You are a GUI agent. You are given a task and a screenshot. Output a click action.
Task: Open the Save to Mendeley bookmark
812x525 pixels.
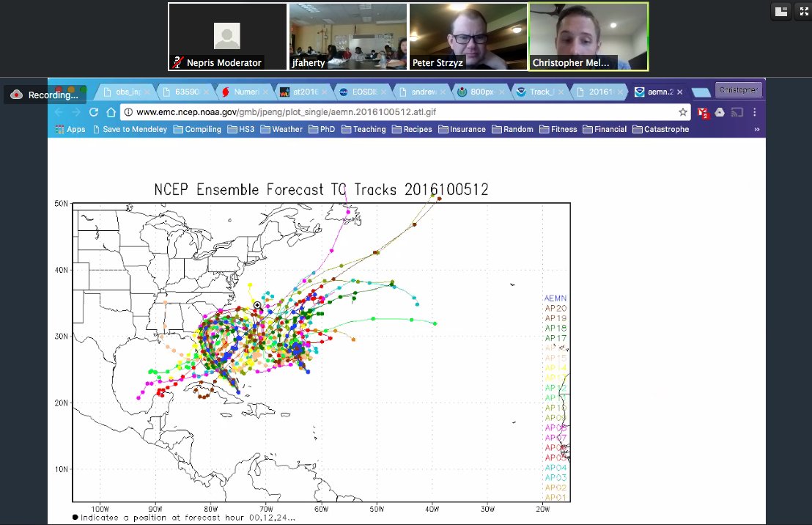[130, 129]
